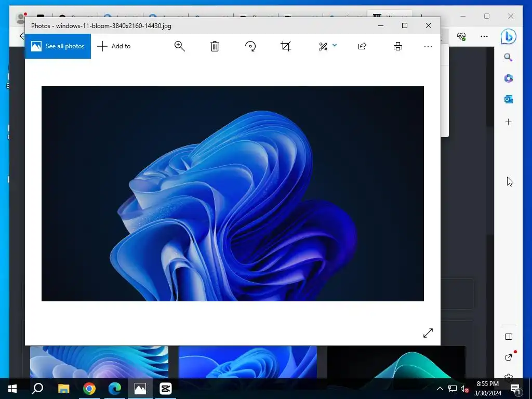This screenshot has width=532, height=399.
Task: Print the photo using printer icon
Action: tap(398, 46)
